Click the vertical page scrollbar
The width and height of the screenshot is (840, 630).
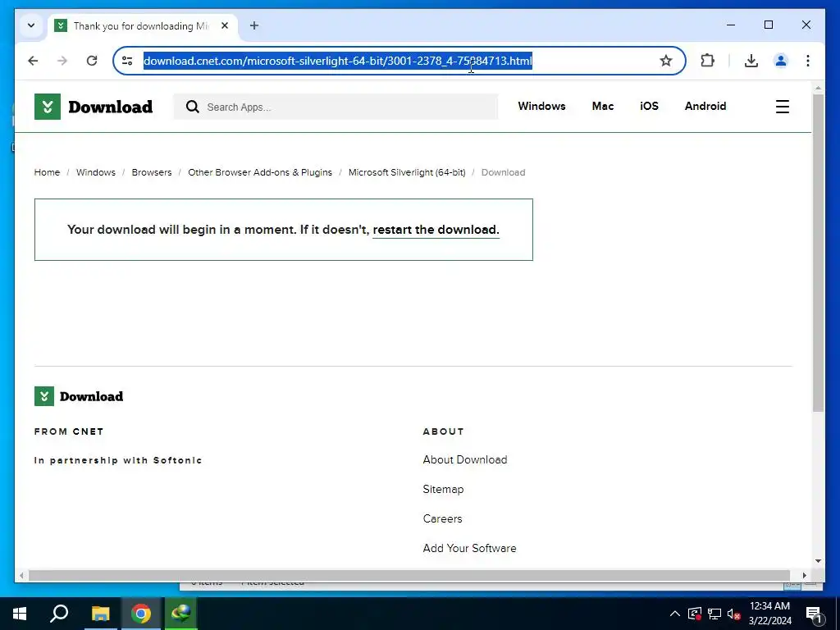(818, 253)
